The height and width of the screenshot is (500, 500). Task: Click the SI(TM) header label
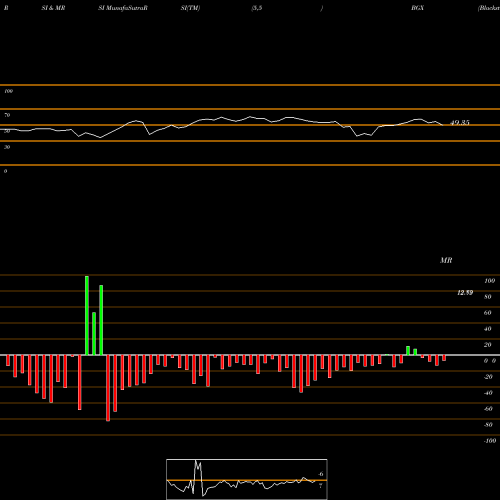point(190,8)
